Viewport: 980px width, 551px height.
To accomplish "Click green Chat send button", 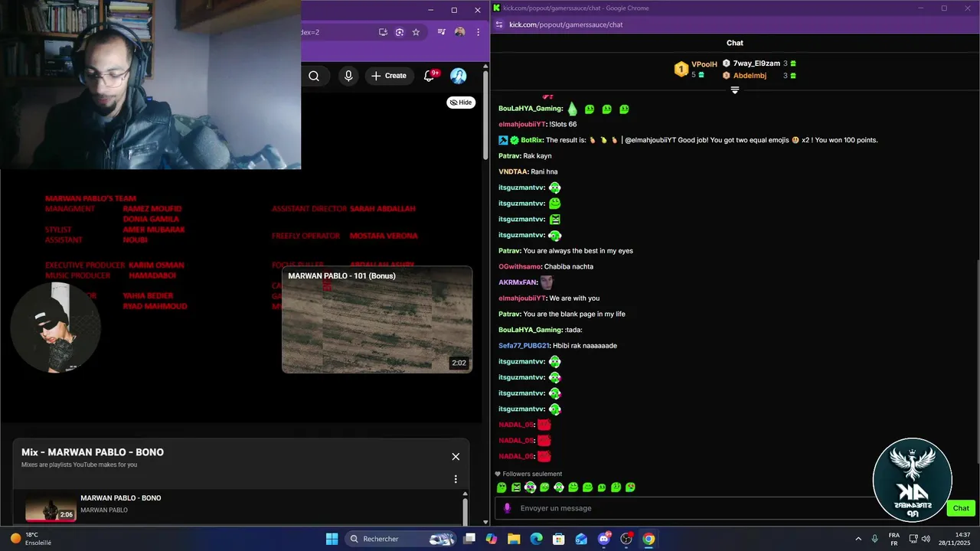I will pyautogui.click(x=961, y=508).
